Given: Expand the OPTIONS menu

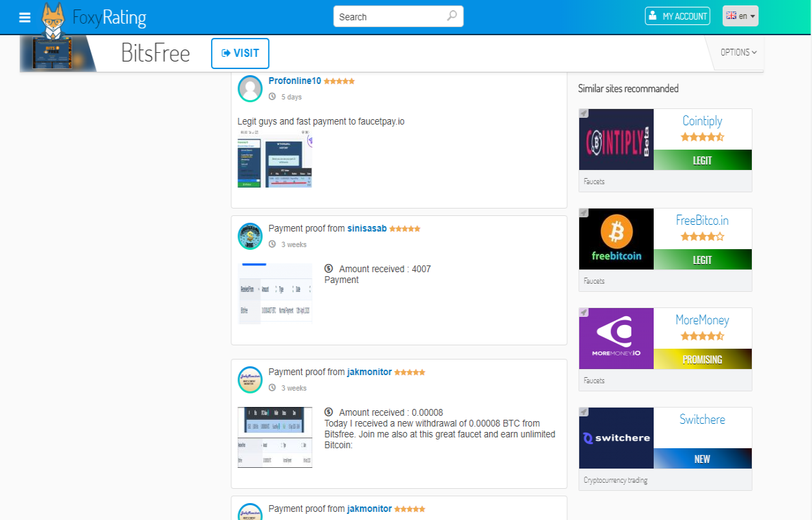Looking at the screenshot, I should coord(738,52).
